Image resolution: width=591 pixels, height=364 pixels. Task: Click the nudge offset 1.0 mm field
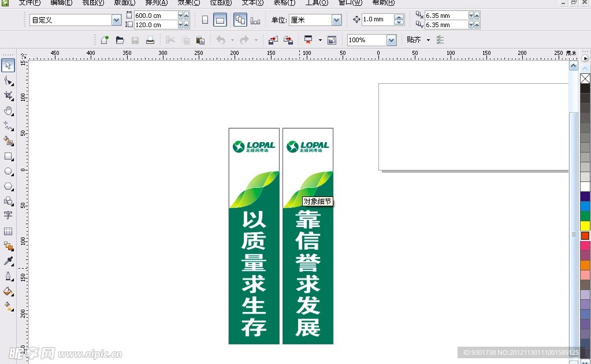378,19
